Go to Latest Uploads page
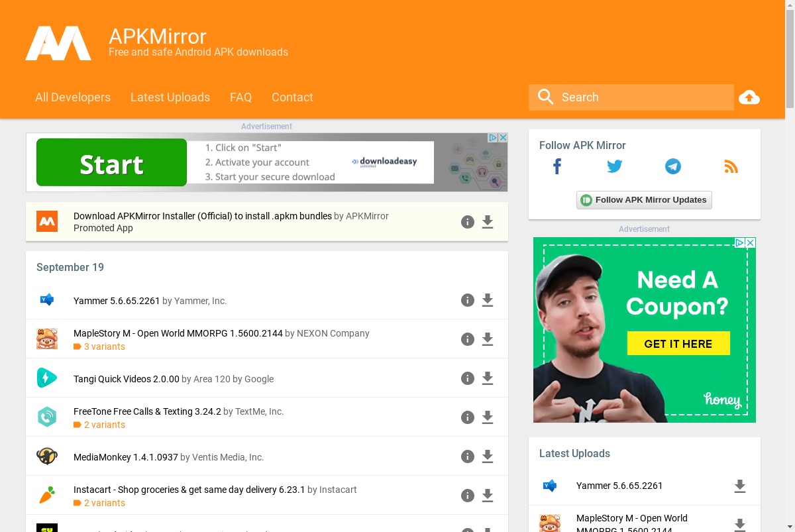The image size is (795, 532). coord(170,97)
